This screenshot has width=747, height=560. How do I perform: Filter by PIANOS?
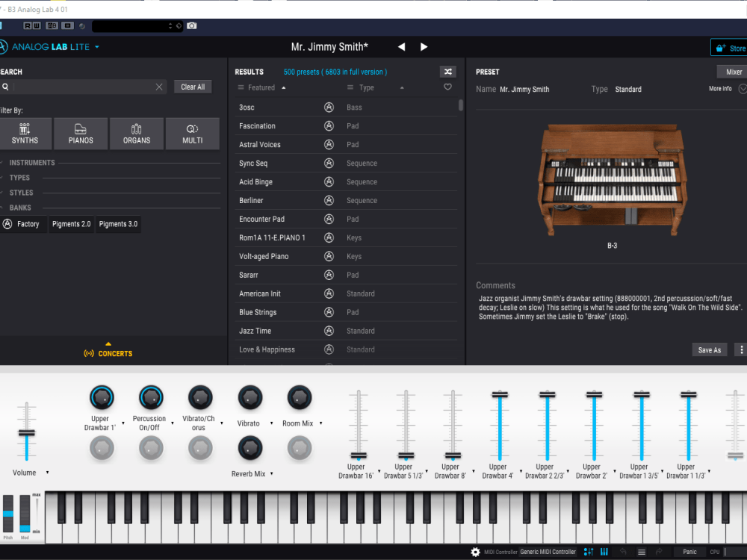pos(81,134)
